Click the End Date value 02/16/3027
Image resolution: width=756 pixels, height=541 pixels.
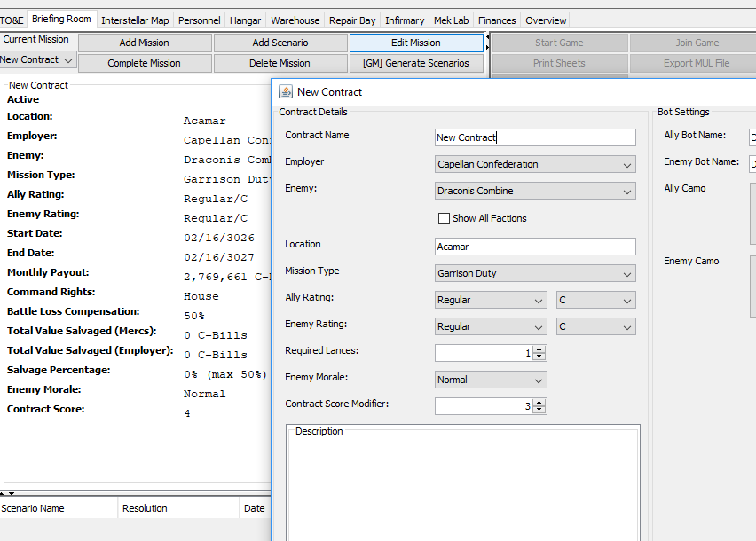coord(219,257)
